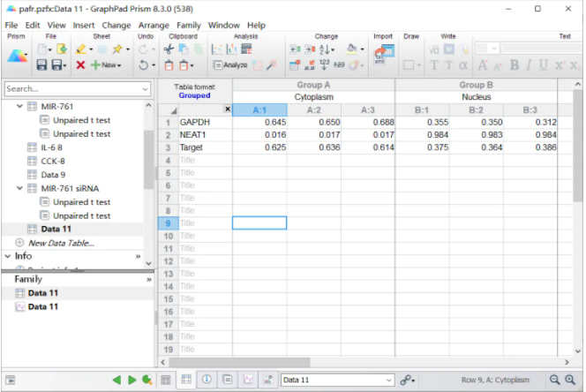The height and width of the screenshot is (392, 586).
Task: Collapse the Info section
Action: 8,256
